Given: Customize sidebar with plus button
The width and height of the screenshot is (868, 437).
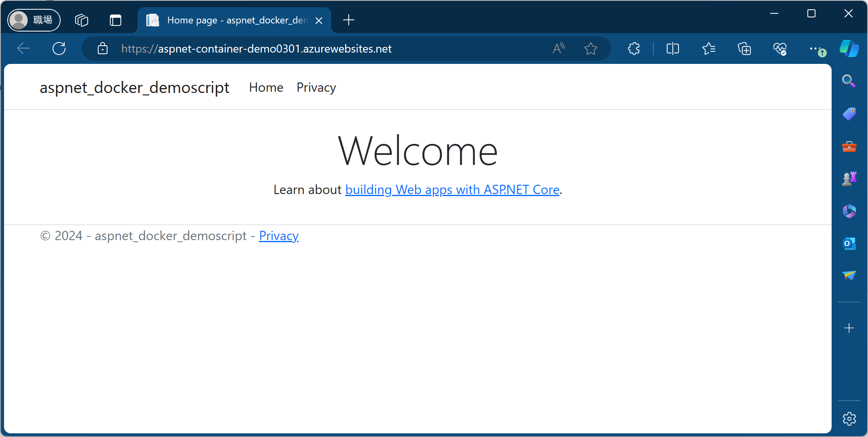Looking at the screenshot, I should pyautogui.click(x=849, y=328).
